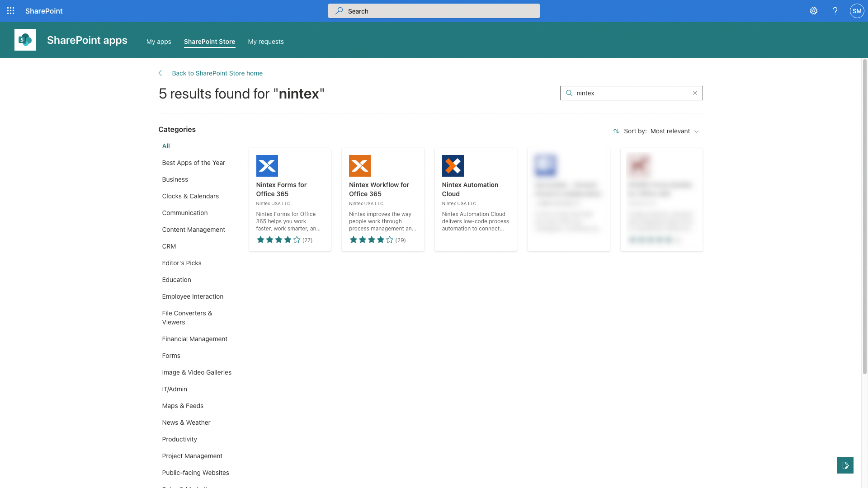This screenshot has width=868, height=488.
Task: Select the CRM category
Action: point(169,246)
